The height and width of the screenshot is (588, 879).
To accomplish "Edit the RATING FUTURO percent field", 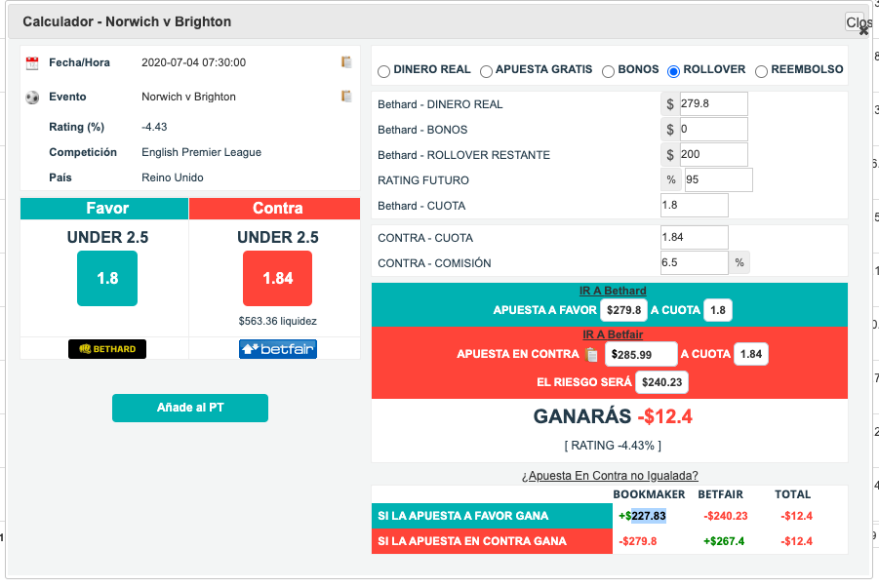I will coord(719,180).
